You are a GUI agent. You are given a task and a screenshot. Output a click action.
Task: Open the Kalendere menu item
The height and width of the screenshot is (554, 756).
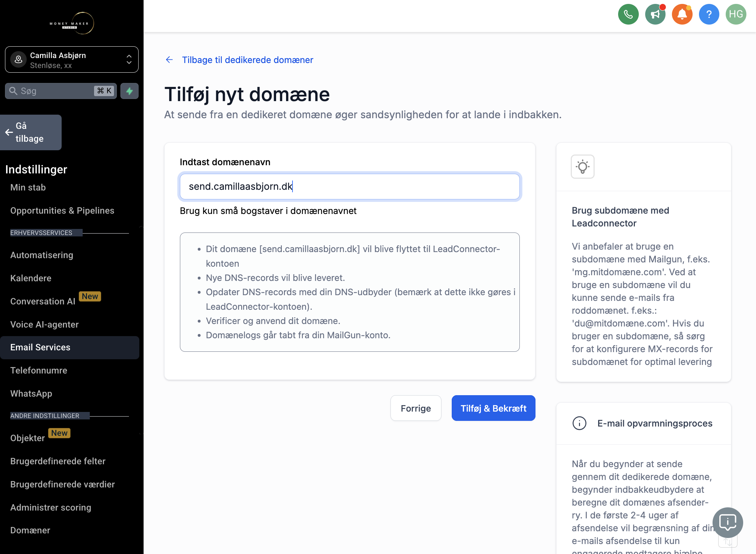[31, 278]
